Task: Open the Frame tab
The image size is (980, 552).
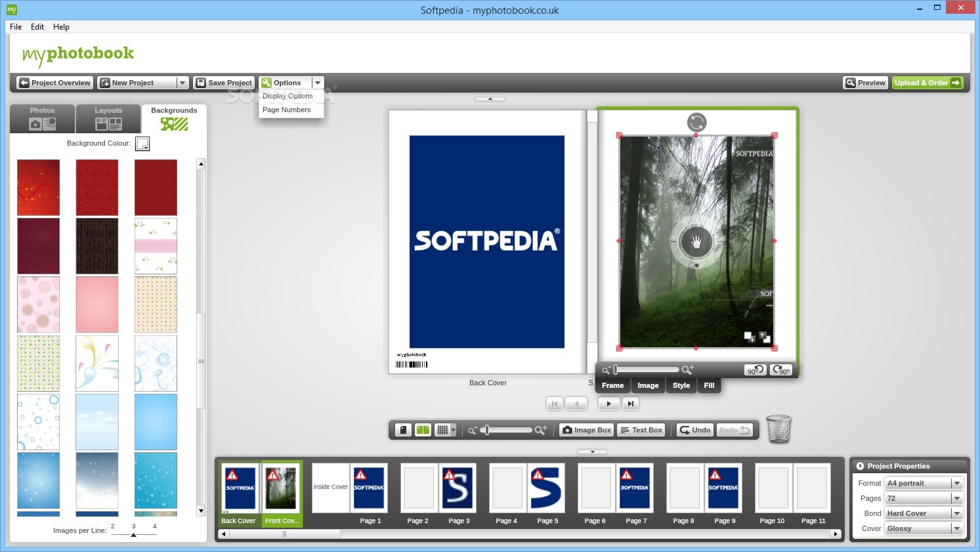Action: coord(613,385)
